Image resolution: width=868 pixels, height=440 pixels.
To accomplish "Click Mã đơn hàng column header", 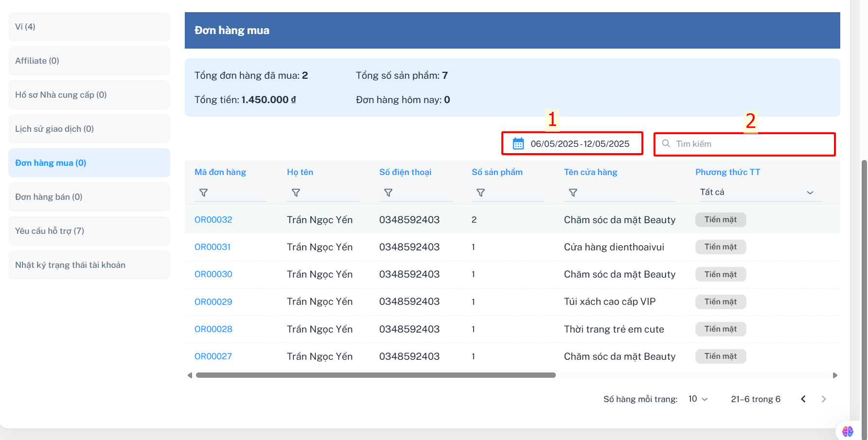I will click(x=220, y=172).
